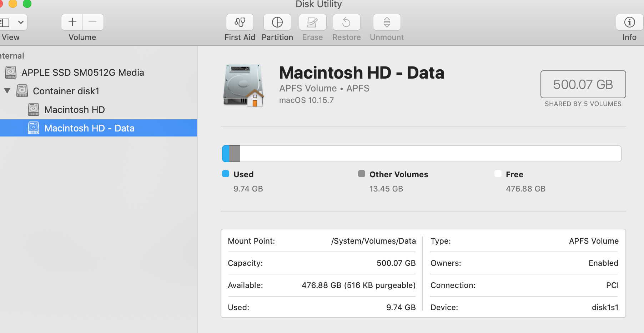
Task: Click the Connection value PCI
Action: (612, 285)
